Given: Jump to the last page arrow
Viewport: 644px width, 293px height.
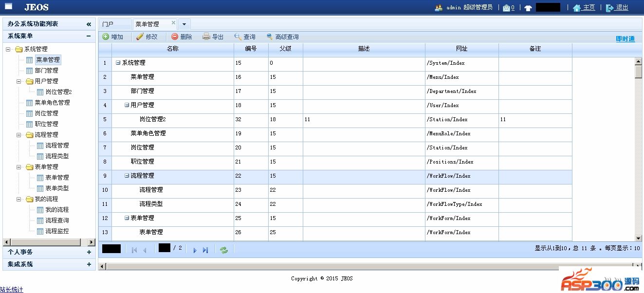Looking at the screenshot, I should coord(205,250).
